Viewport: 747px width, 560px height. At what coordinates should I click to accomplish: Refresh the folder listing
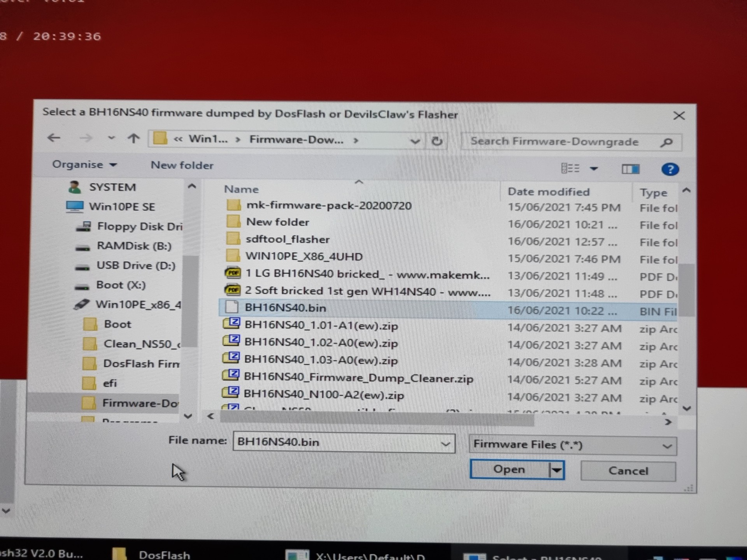(x=437, y=141)
